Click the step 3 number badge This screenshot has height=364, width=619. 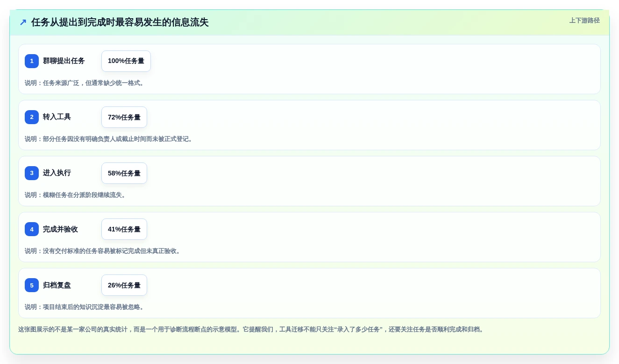tap(32, 173)
